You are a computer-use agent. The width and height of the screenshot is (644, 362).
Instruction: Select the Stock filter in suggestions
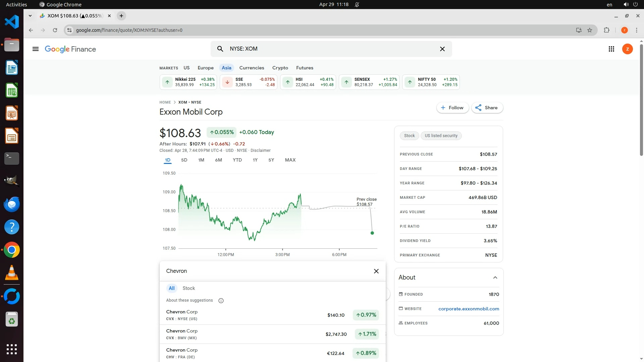[x=189, y=288]
